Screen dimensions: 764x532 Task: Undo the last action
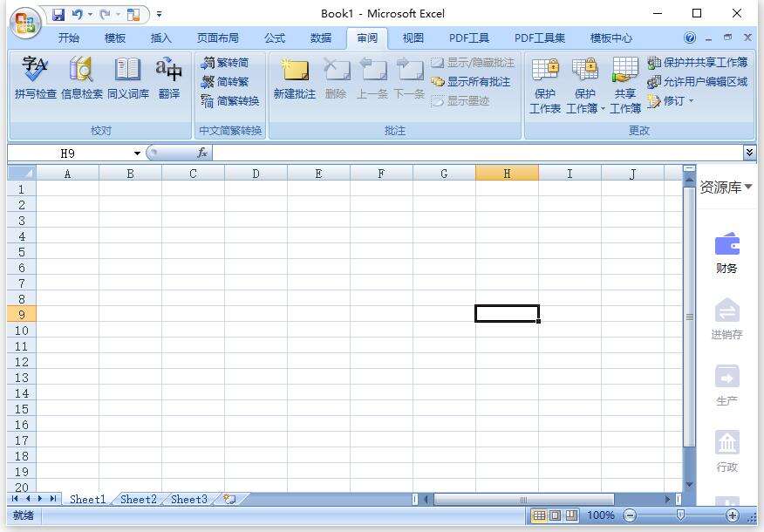[x=77, y=15]
